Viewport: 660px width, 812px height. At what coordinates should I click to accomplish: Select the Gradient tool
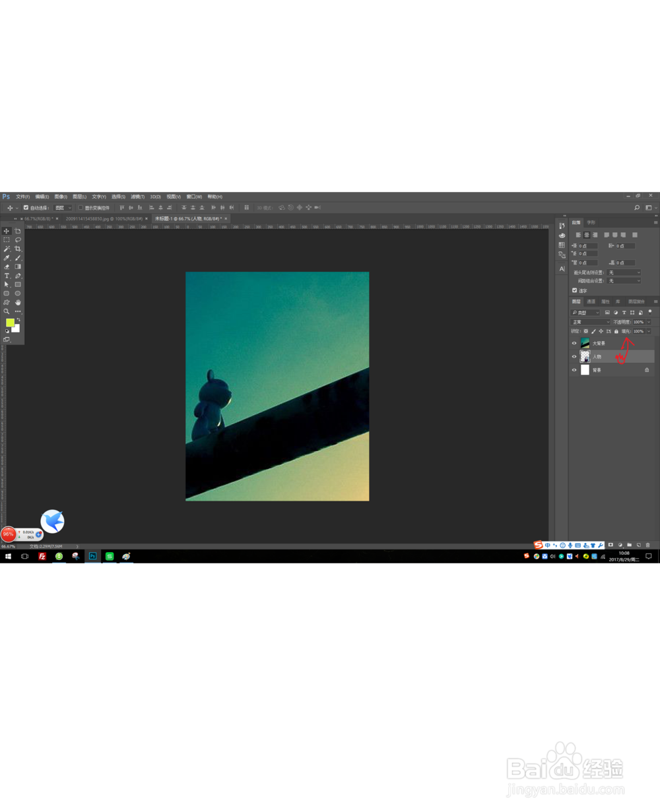[18, 266]
